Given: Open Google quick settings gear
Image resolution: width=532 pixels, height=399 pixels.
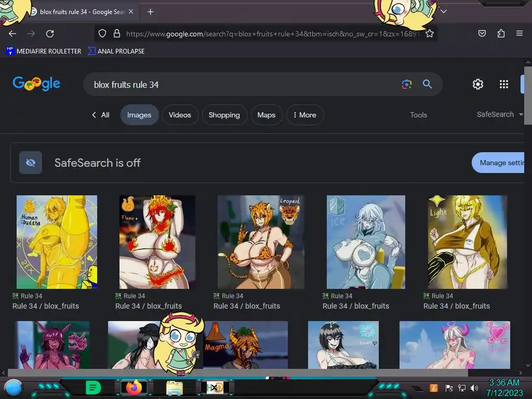Looking at the screenshot, I should (x=478, y=84).
